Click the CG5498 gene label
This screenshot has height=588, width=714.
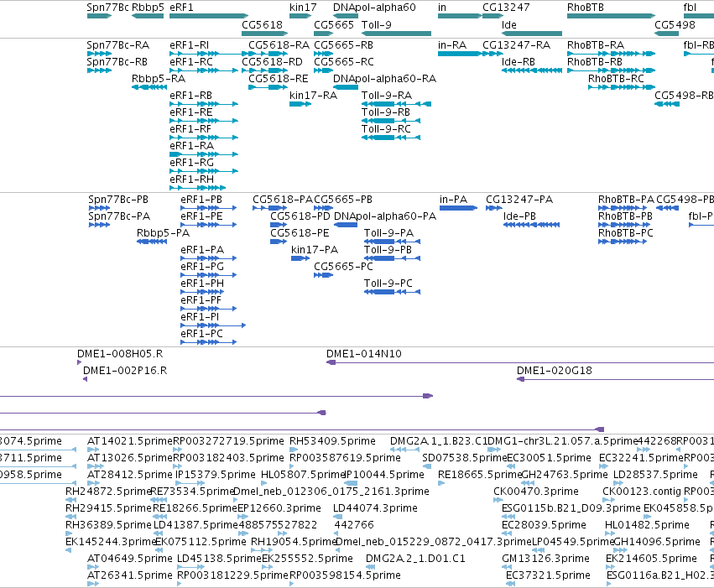tap(675, 24)
